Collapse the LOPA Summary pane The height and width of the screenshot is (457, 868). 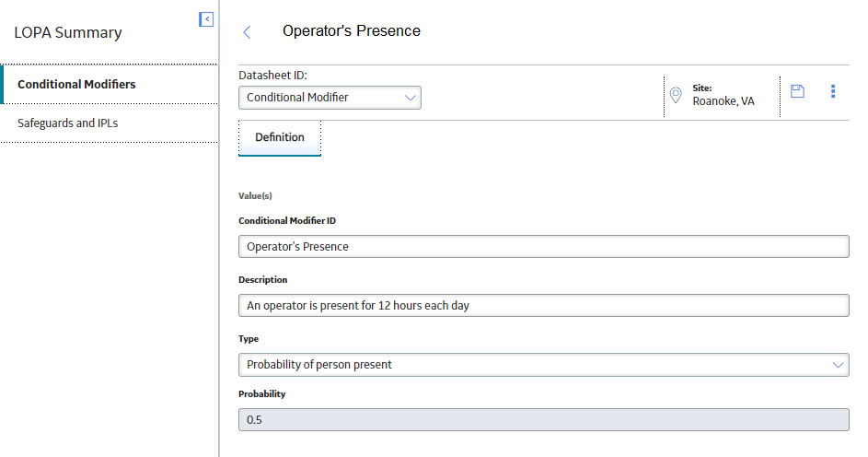206,19
